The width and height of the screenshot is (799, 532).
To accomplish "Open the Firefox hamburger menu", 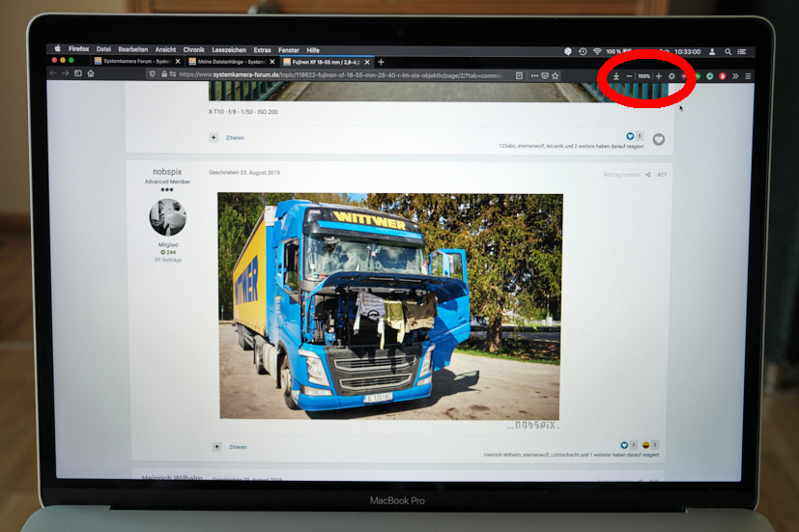I will pyautogui.click(x=748, y=75).
